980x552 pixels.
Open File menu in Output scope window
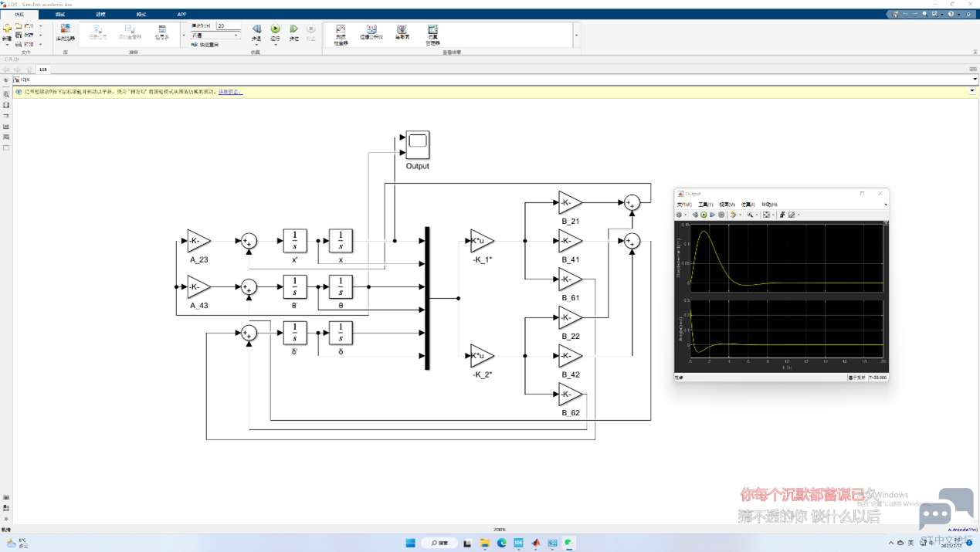[684, 205]
